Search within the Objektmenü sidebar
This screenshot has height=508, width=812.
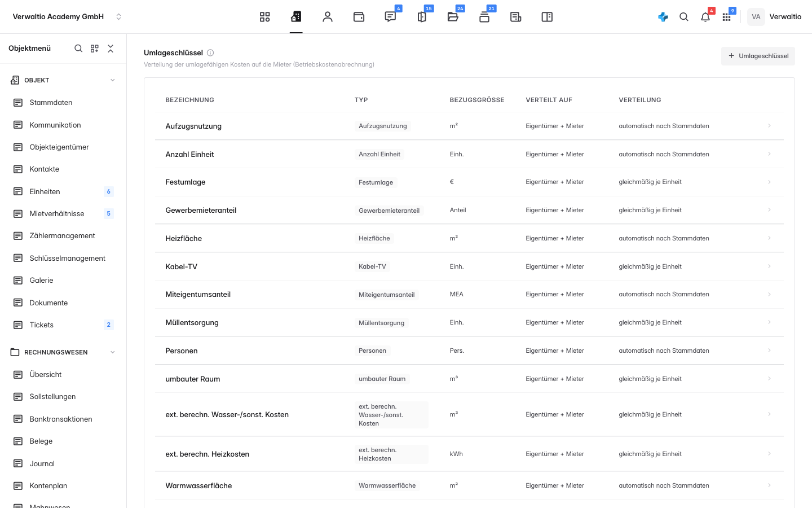(78, 49)
